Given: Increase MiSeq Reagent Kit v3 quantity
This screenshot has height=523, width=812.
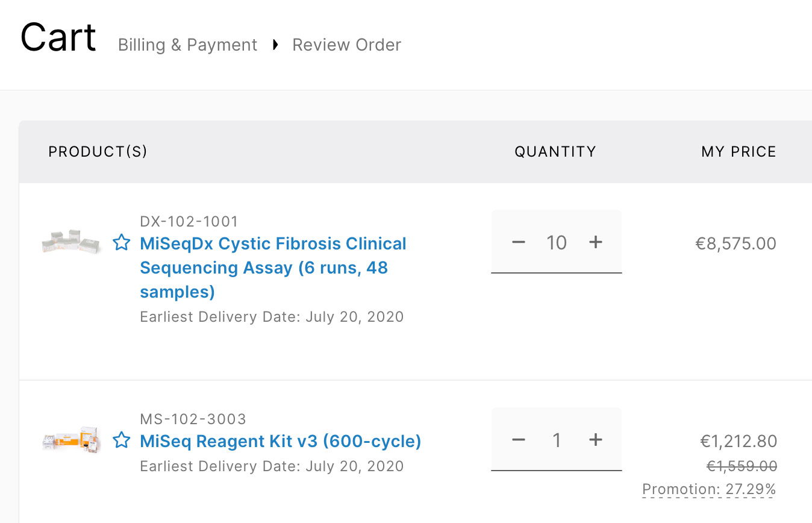Looking at the screenshot, I should click(595, 440).
